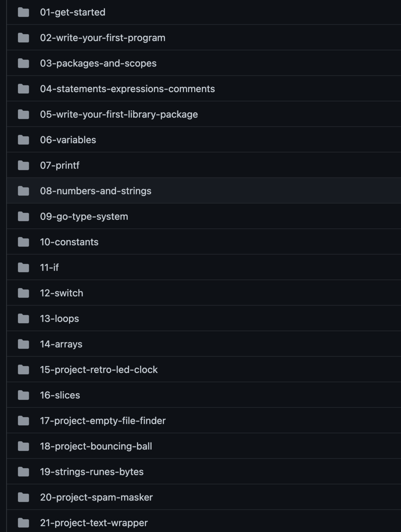
Task: Open 05-write-your-first-library-package folder
Action: click(119, 114)
